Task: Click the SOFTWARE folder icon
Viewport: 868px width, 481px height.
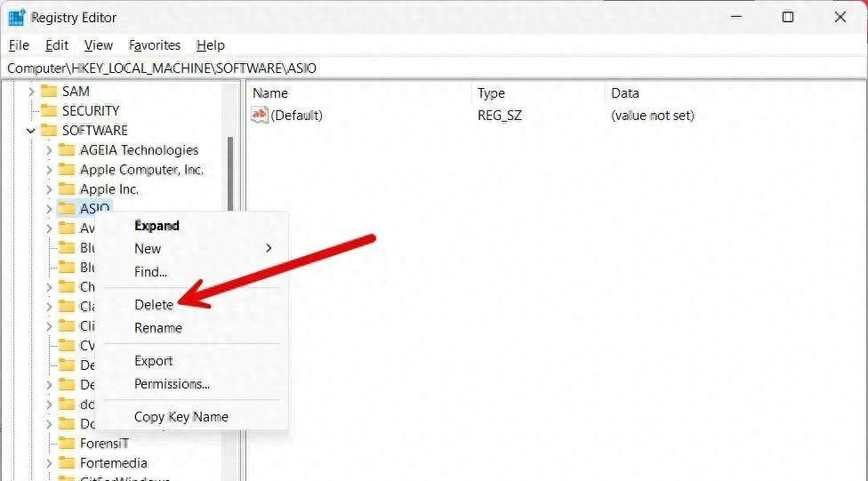Action: tap(49, 130)
